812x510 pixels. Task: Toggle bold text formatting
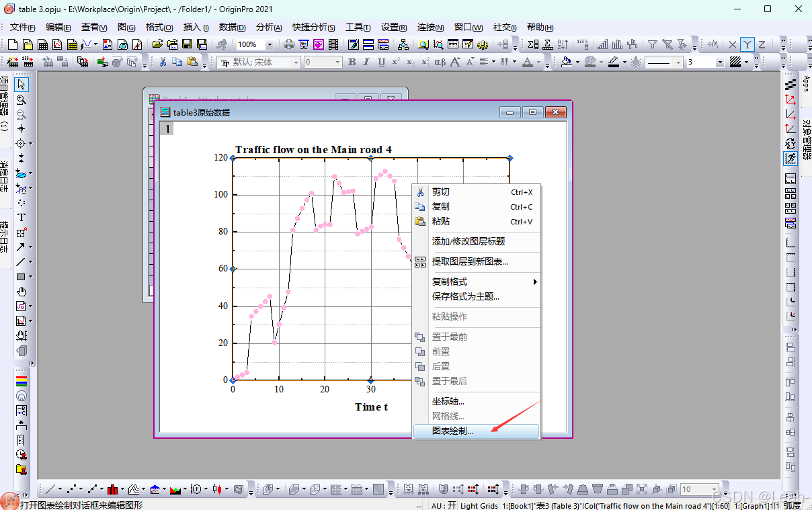pyautogui.click(x=351, y=62)
